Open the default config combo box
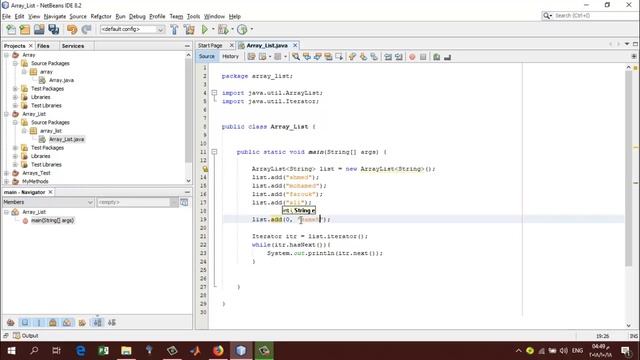 pyautogui.click(x=132, y=29)
